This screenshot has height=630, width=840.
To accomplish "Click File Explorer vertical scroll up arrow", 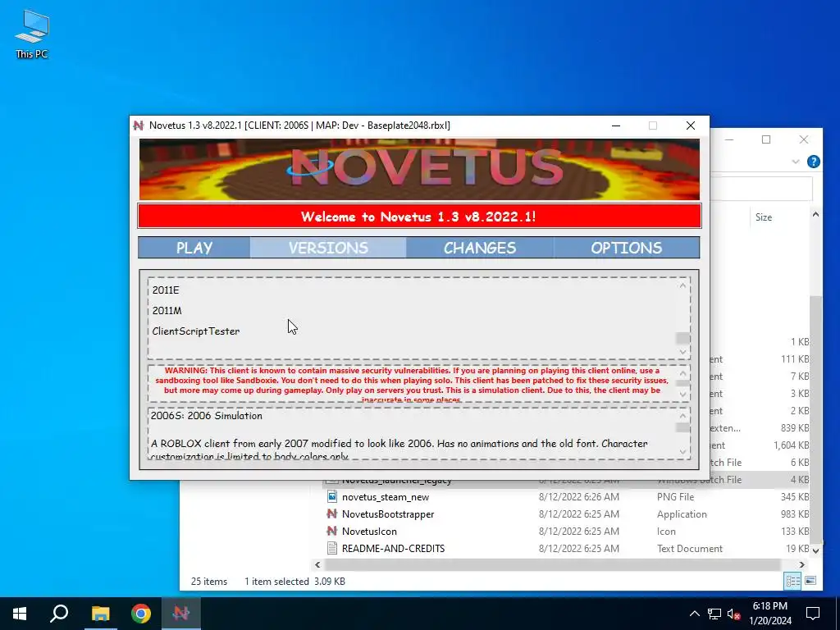I will (815, 215).
